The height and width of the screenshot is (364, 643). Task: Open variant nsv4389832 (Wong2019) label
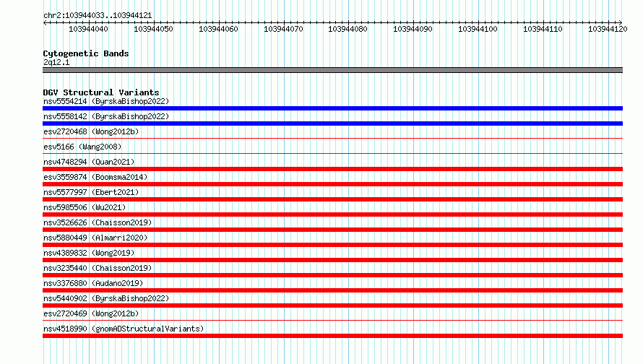click(89, 253)
